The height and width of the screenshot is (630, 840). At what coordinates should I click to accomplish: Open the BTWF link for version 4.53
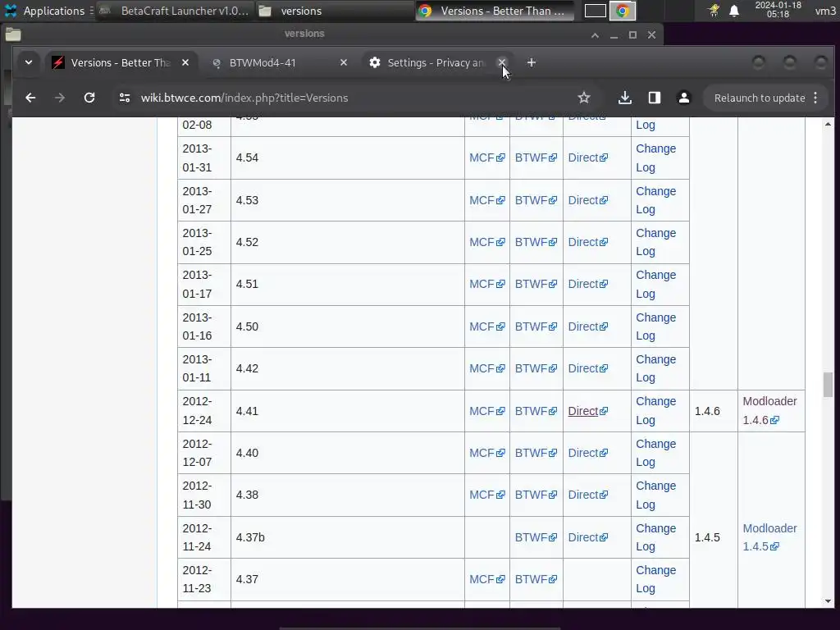(x=536, y=200)
